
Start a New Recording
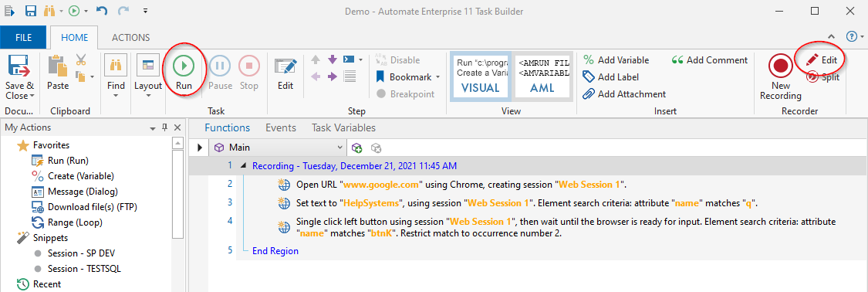(781, 77)
